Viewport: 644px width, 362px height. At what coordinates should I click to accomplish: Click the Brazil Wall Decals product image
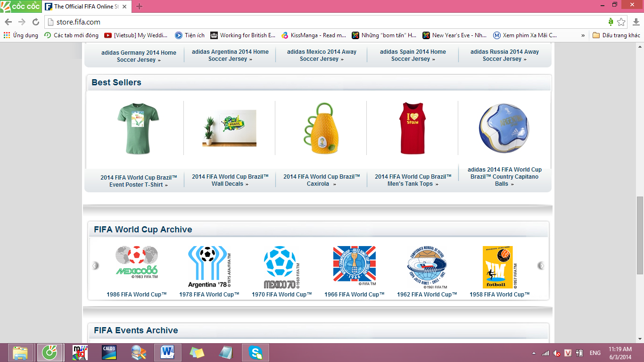tap(230, 128)
